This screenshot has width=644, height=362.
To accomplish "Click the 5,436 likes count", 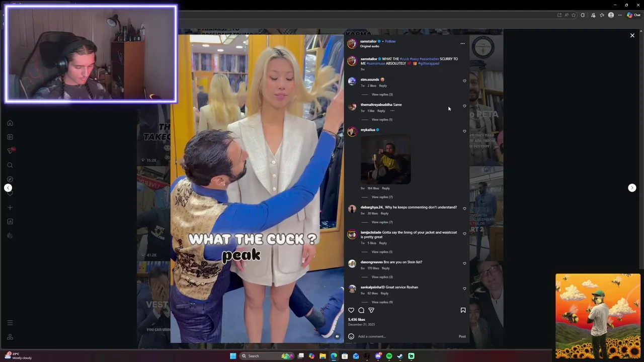I will 357,319.
